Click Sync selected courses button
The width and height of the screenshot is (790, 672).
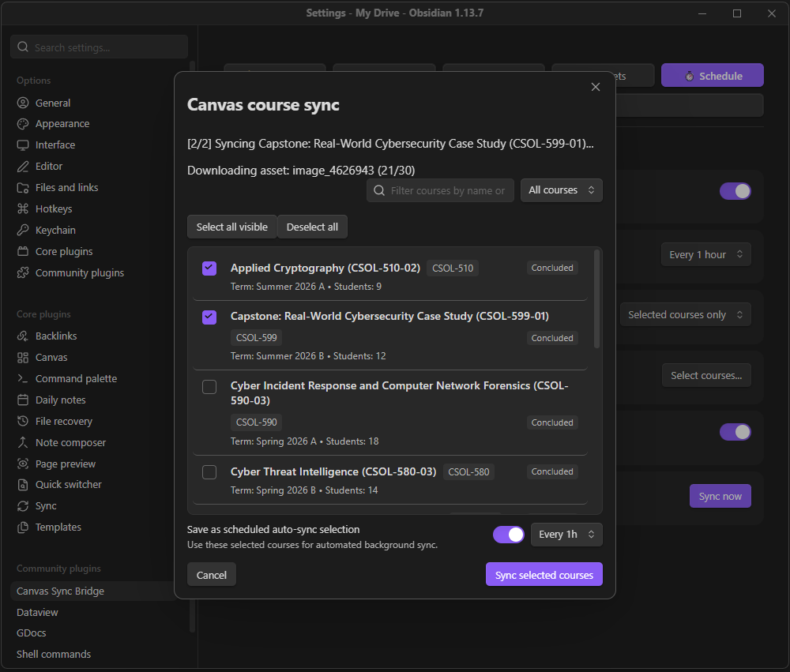[x=544, y=575]
